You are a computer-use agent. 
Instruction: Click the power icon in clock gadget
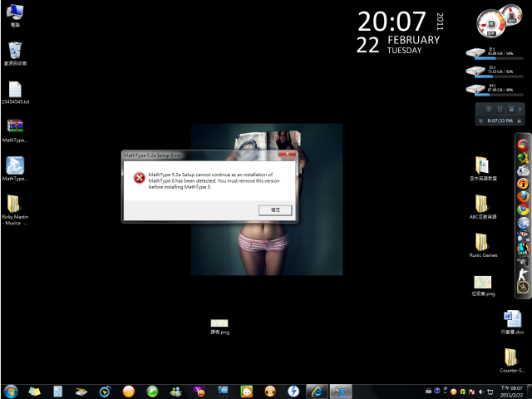point(488,109)
